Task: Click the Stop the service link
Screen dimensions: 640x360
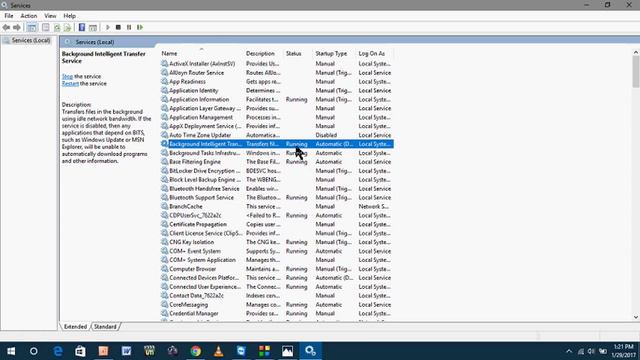Action: tap(67, 76)
